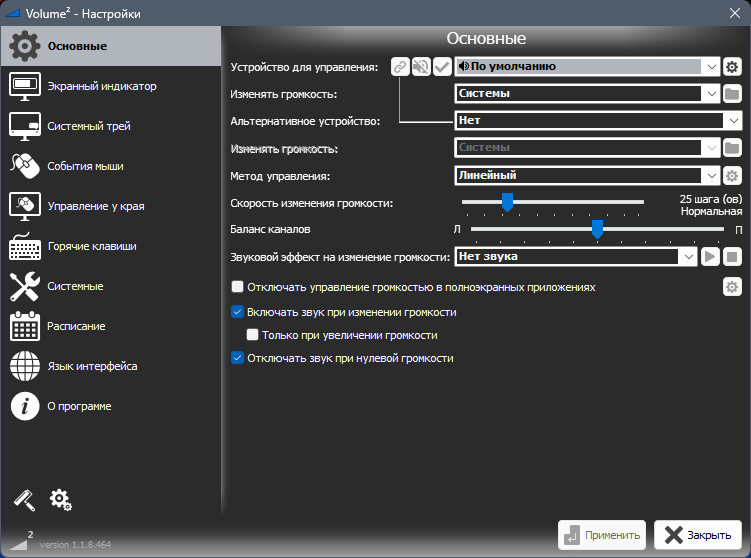Image resolution: width=751 pixels, height=558 pixels.
Task: Click the calendar icon for Расписание
Action: pyautogui.click(x=25, y=326)
